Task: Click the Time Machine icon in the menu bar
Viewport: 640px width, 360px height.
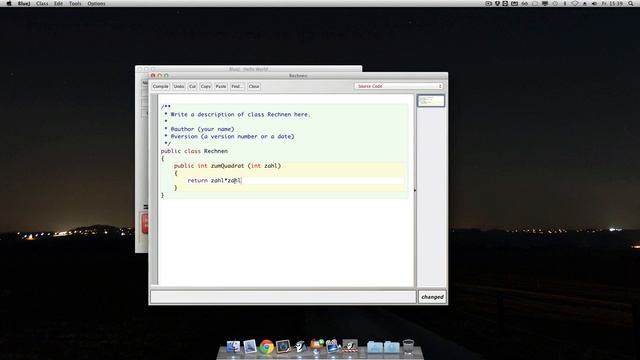Action: (554, 3)
